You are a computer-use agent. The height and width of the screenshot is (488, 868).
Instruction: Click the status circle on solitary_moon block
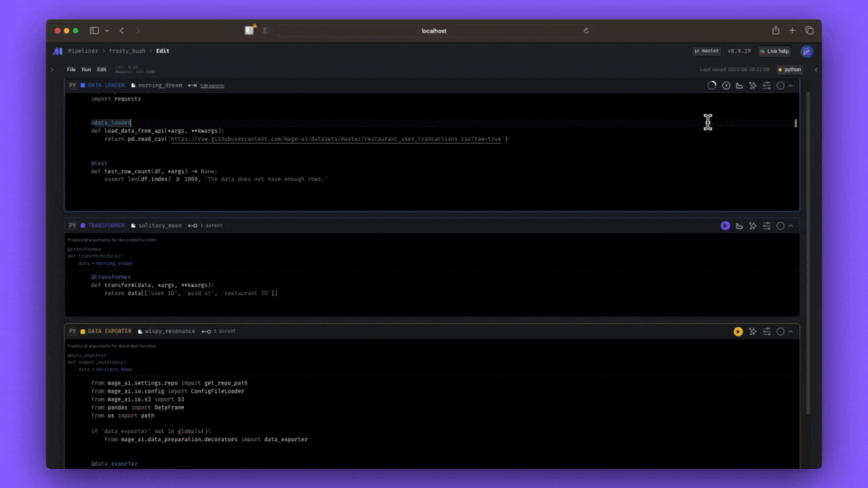(781, 225)
